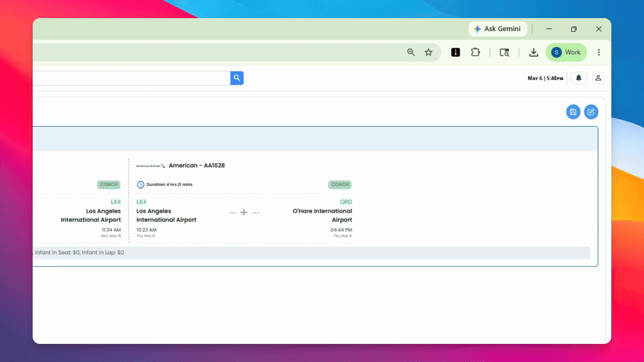Click the 11:34 AM arrival time
The width and height of the screenshot is (644, 362).
(111, 230)
